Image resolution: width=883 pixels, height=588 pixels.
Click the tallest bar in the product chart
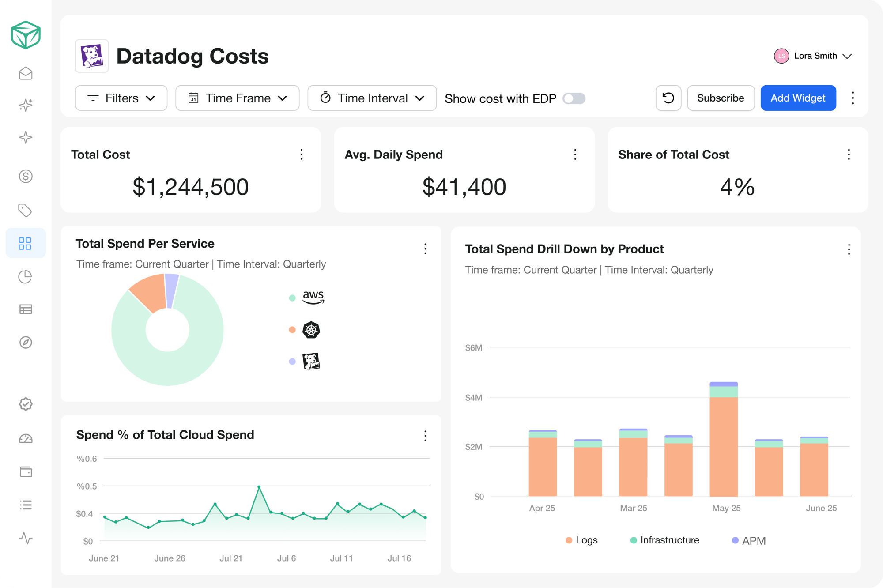pos(724,439)
